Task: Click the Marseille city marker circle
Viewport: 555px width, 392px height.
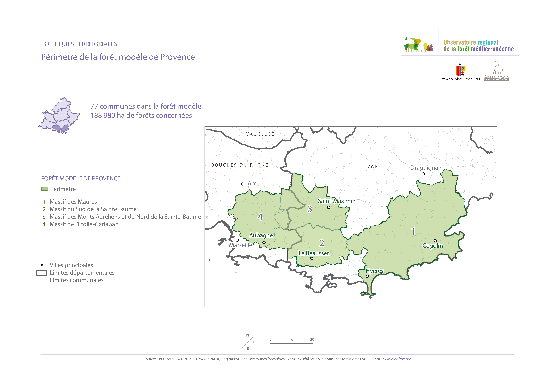Action: click(237, 240)
